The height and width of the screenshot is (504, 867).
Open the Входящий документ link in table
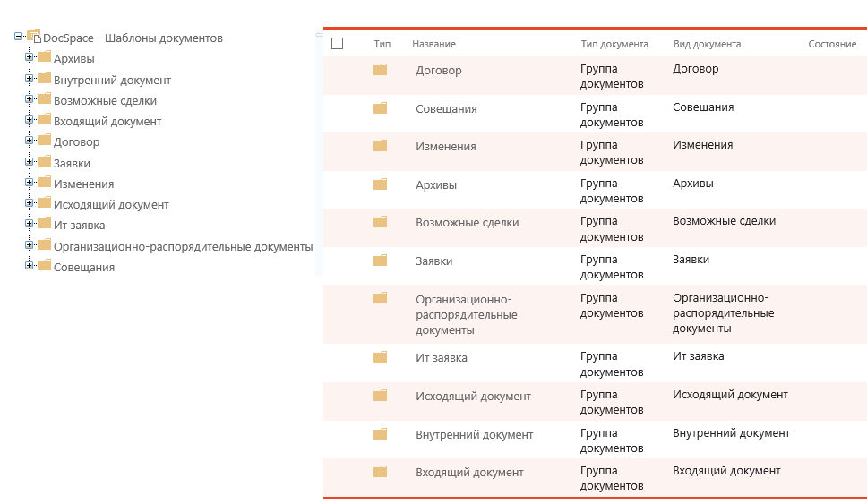click(469, 473)
